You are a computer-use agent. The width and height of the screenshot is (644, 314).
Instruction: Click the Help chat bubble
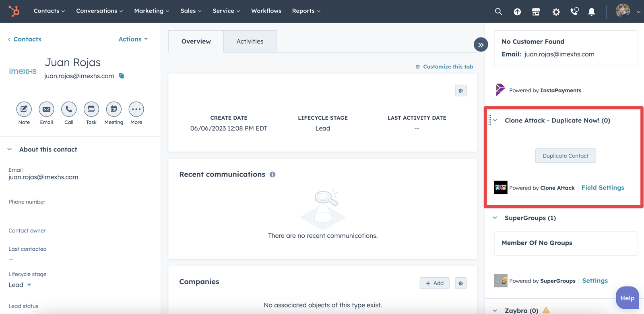(x=627, y=298)
